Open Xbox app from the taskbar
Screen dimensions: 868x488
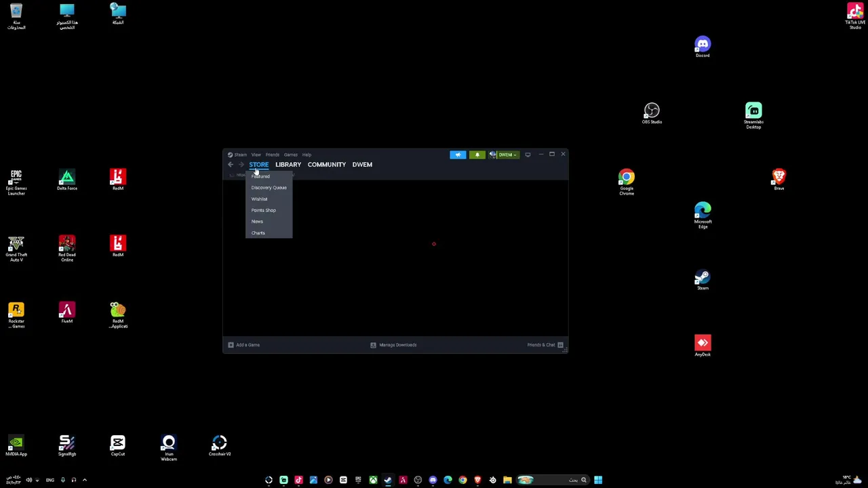pos(373,480)
